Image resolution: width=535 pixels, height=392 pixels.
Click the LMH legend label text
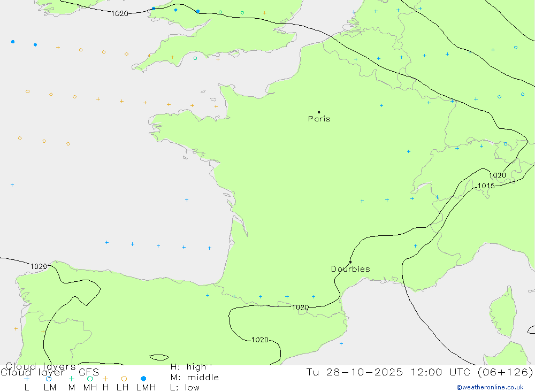tap(146, 388)
